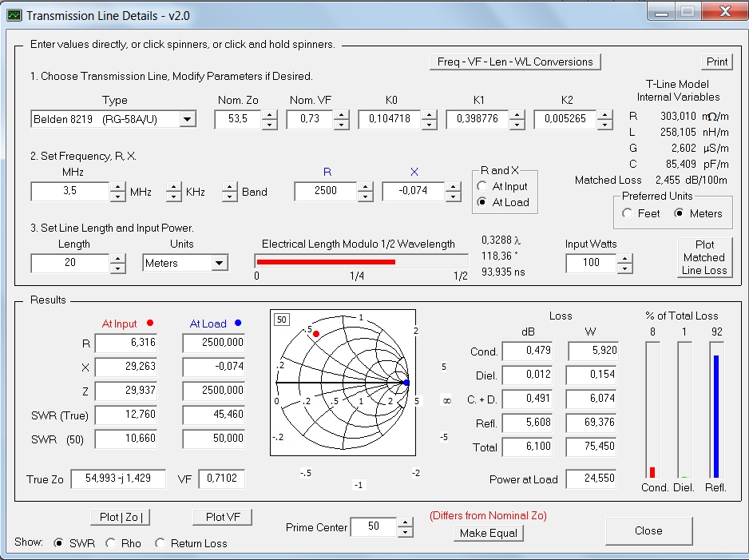The image size is (749, 560).
Task: Click the Plot VF button
Action: pyautogui.click(x=223, y=517)
